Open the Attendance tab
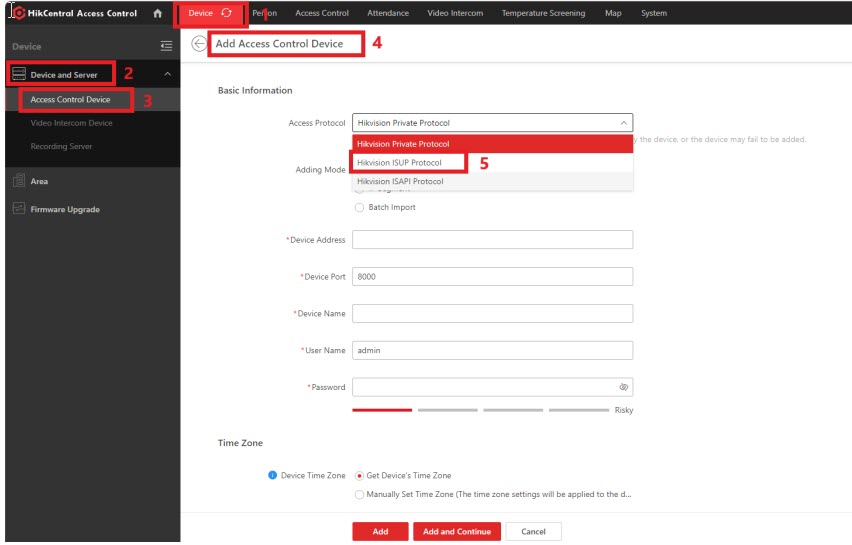The width and height of the screenshot is (852, 545). [x=388, y=13]
